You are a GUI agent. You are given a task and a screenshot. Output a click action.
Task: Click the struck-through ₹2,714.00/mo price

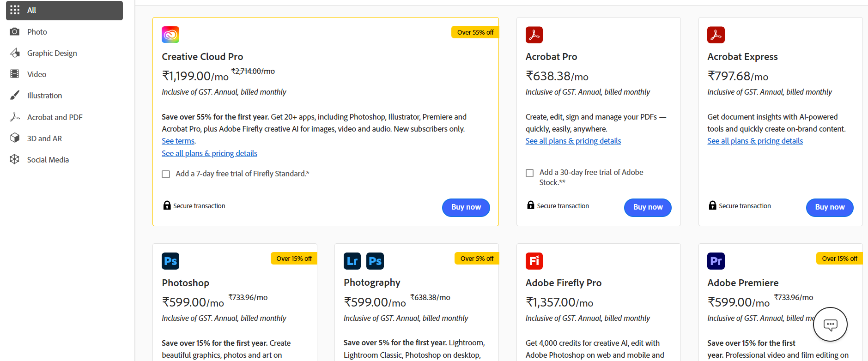pyautogui.click(x=253, y=71)
